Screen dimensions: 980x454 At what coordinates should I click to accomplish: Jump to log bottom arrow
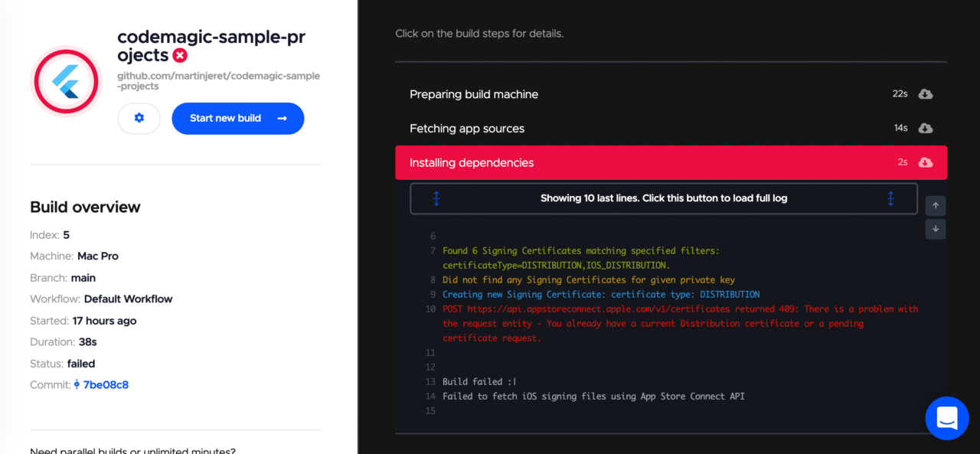coord(936,229)
